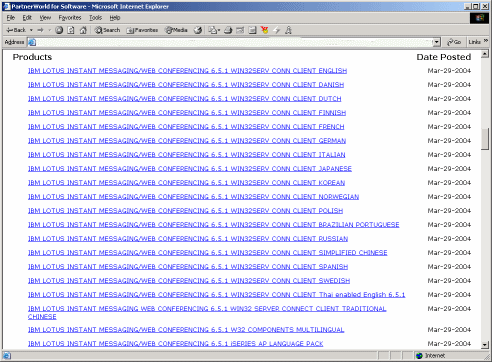Click the Mar-29-2004 date in ENGLISH row
Screen dimensions: 492x362
pyautogui.click(x=449, y=71)
